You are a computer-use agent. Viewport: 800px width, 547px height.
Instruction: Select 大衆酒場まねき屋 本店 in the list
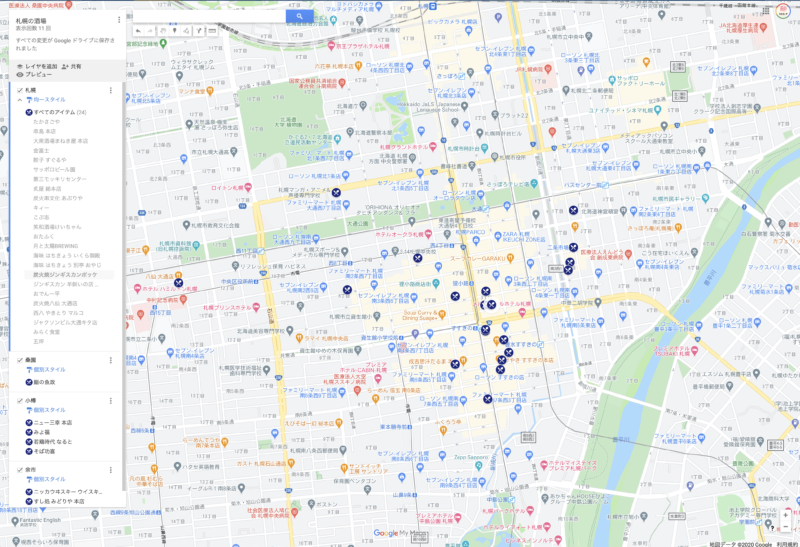[x=61, y=141]
